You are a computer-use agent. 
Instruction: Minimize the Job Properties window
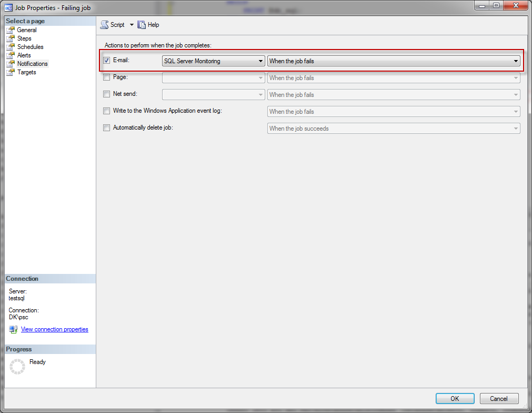tap(482, 5)
